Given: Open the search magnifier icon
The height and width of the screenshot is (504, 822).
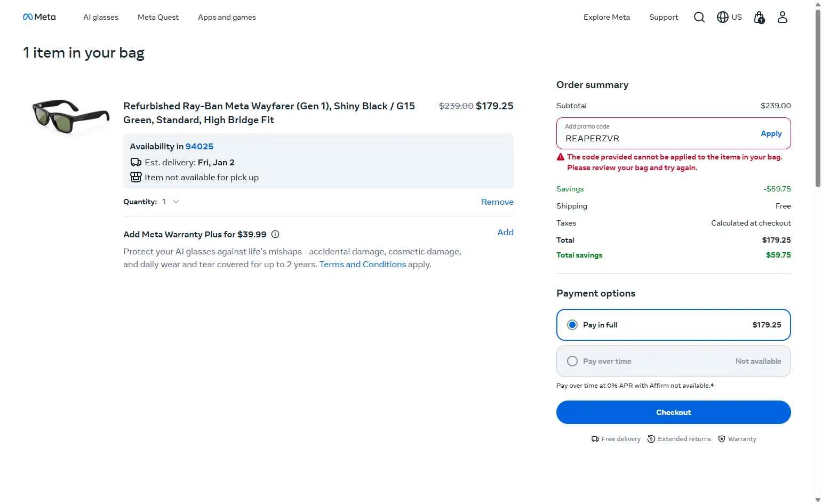Looking at the screenshot, I should [x=699, y=17].
